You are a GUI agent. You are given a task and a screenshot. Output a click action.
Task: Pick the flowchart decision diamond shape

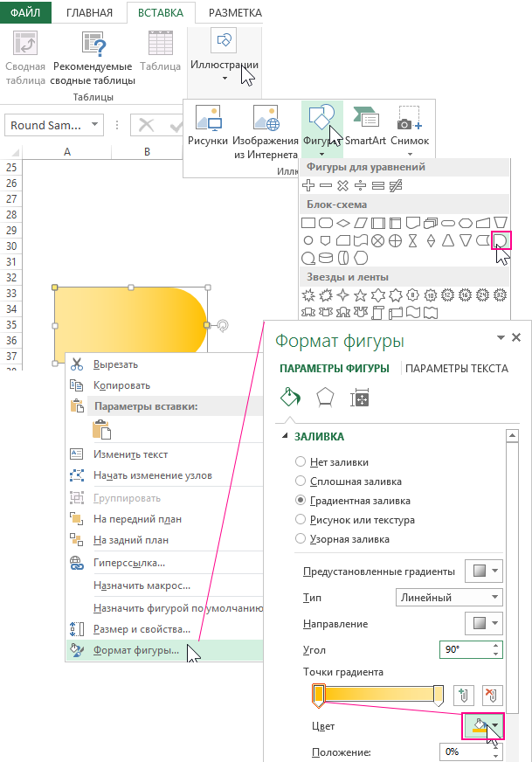coord(343,223)
